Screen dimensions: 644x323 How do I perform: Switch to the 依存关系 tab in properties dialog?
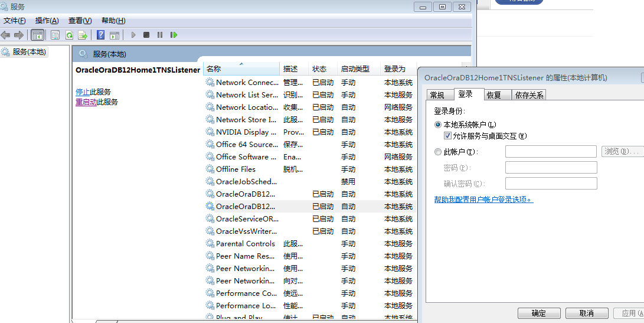(x=529, y=95)
